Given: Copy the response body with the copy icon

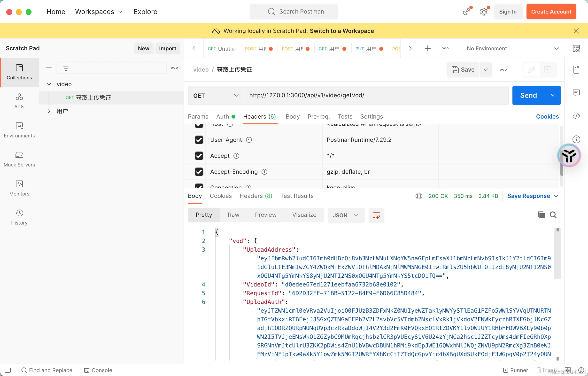Looking at the screenshot, I should pyautogui.click(x=541, y=215).
